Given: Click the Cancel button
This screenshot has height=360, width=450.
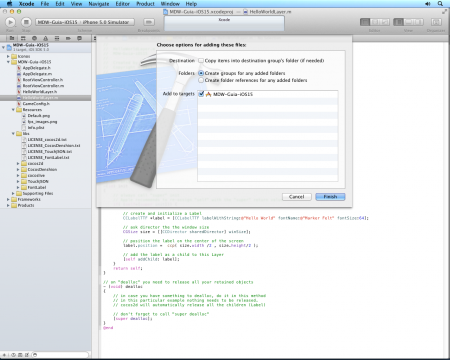Looking at the screenshot, I should 296,197.
